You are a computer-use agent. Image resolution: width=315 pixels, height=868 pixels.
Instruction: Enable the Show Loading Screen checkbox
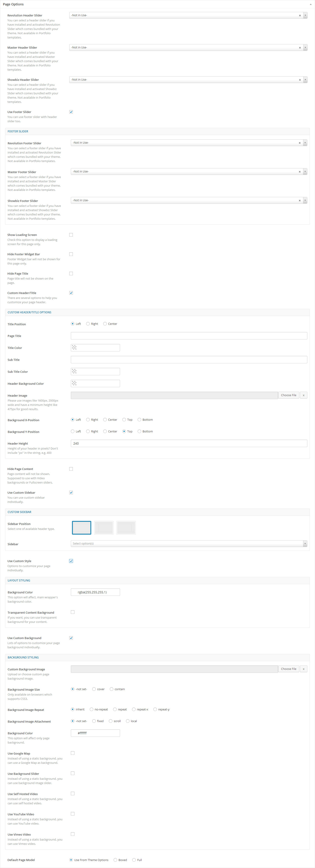click(x=71, y=235)
